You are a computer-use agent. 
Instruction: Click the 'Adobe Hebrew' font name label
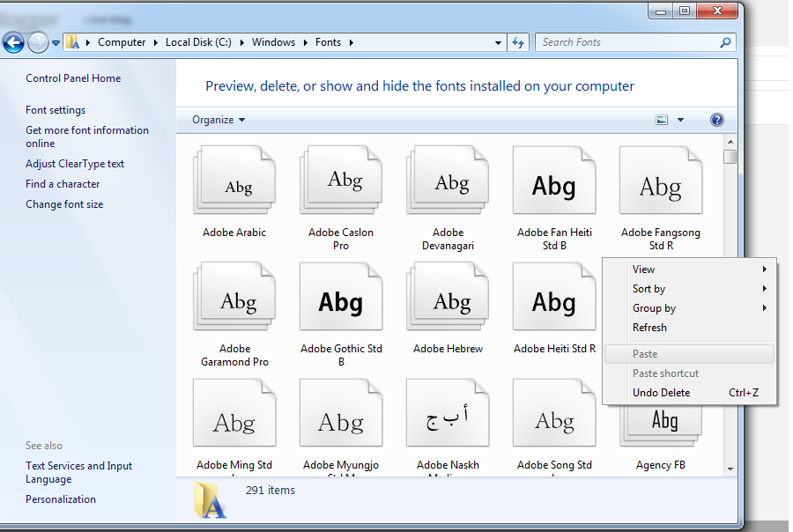tap(448, 349)
